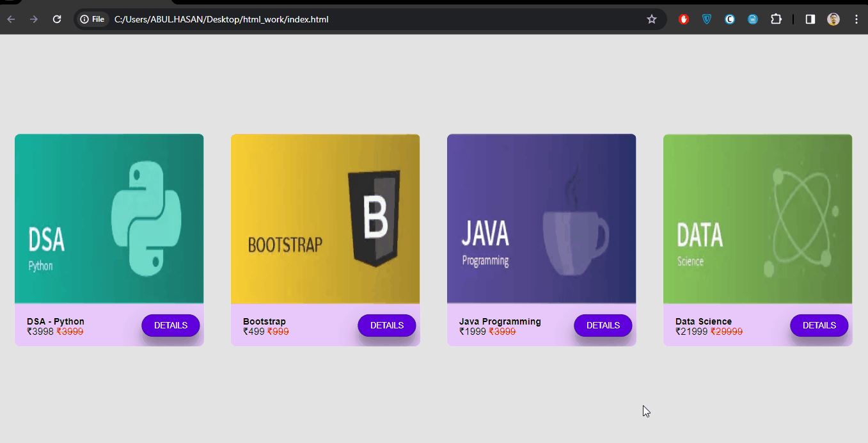The width and height of the screenshot is (868, 443).
Task: Click DETAILS button for DSA - Python
Action: (171, 325)
